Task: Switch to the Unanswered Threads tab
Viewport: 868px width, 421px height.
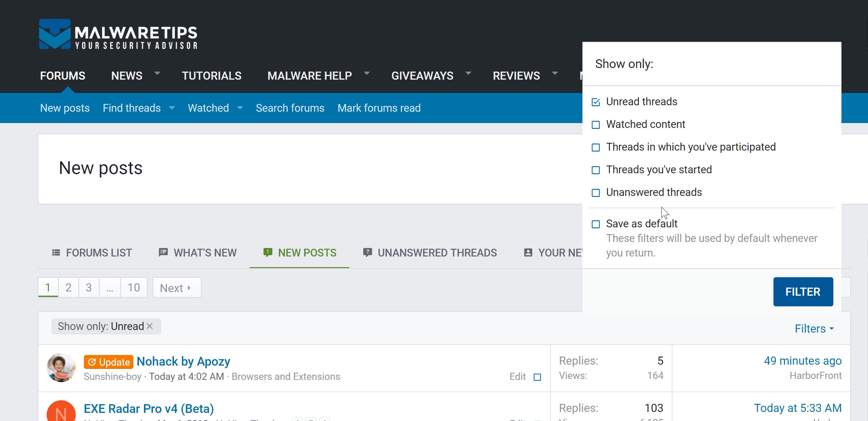Action: coord(437,253)
